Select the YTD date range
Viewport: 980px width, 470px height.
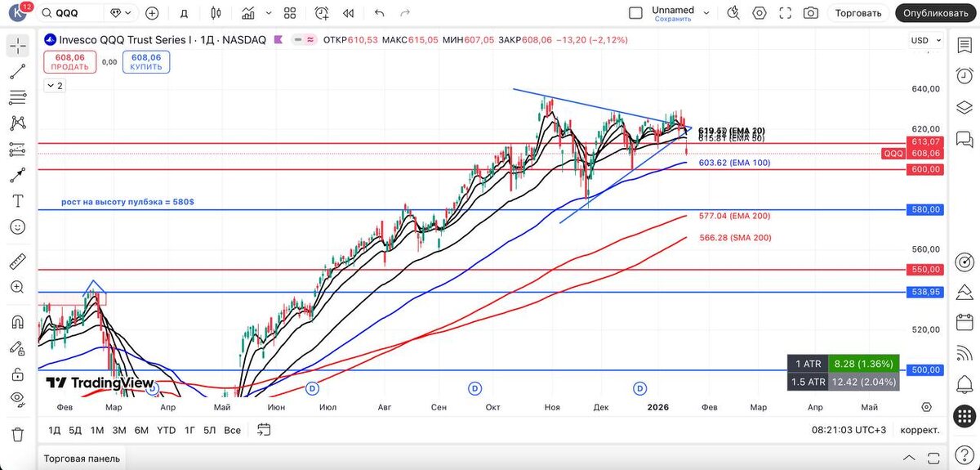point(166,430)
